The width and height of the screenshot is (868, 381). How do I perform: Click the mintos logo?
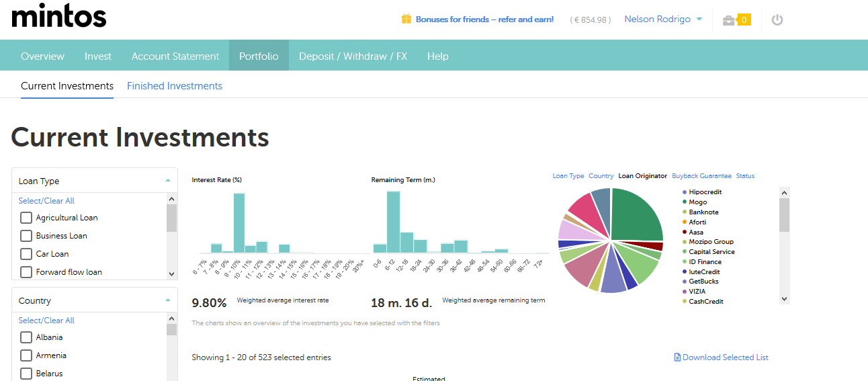(x=59, y=15)
